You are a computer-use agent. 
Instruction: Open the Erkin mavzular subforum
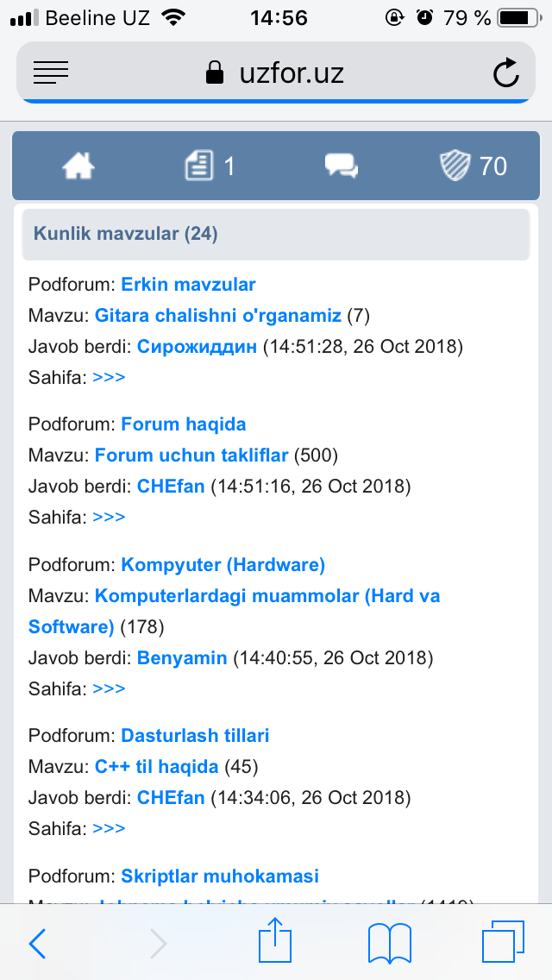tap(188, 284)
